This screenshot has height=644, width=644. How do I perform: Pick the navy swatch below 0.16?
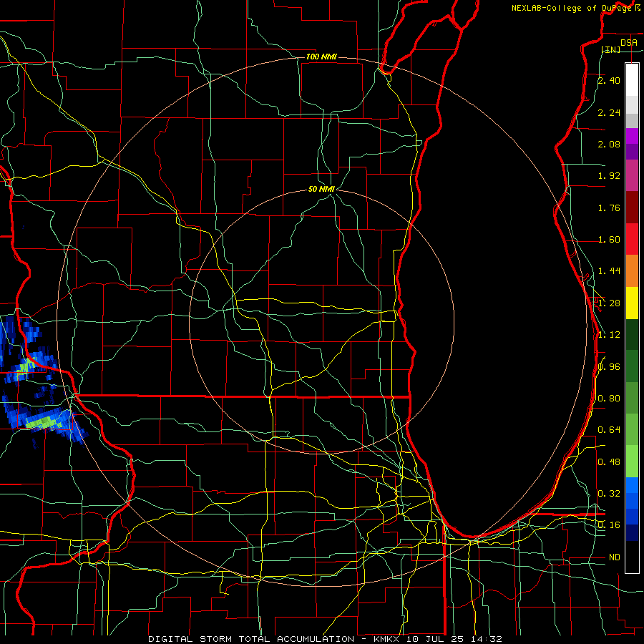[x=632, y=533]
